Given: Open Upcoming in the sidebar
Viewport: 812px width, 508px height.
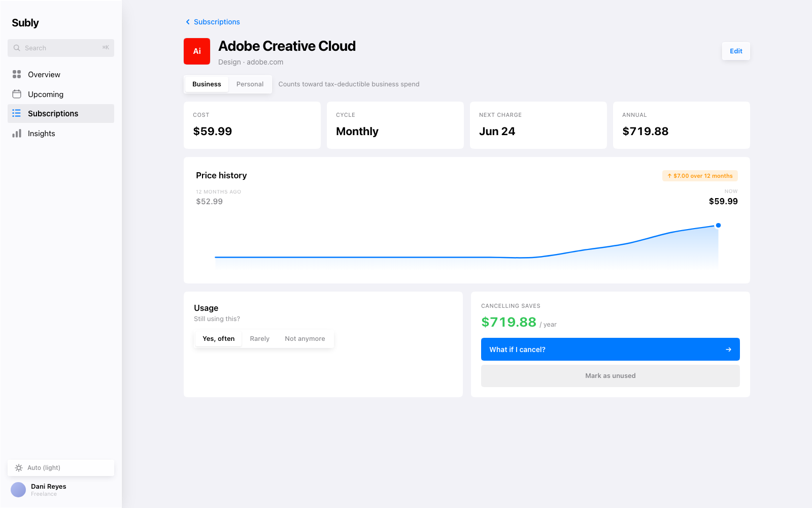Looking at the screenshot, I should (x=61, y=94).
